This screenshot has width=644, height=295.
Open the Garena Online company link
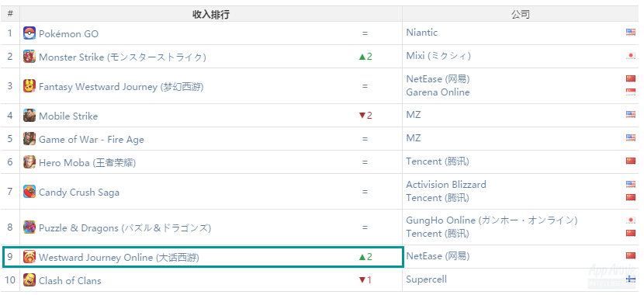click(x=438, y=92)
